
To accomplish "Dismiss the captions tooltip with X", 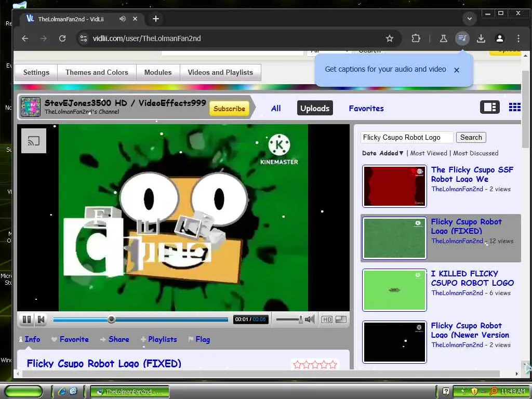I will pyautogui.click(x=457, y=70).
